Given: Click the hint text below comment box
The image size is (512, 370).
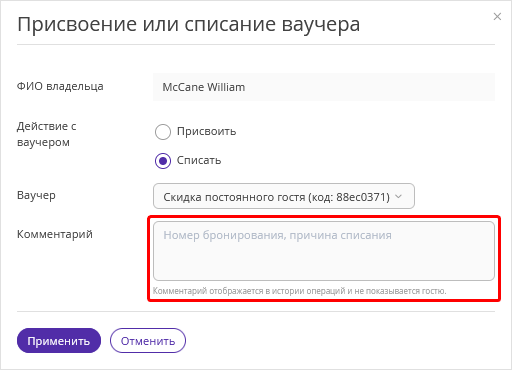Looking at the screenshot, I should 299,291.
